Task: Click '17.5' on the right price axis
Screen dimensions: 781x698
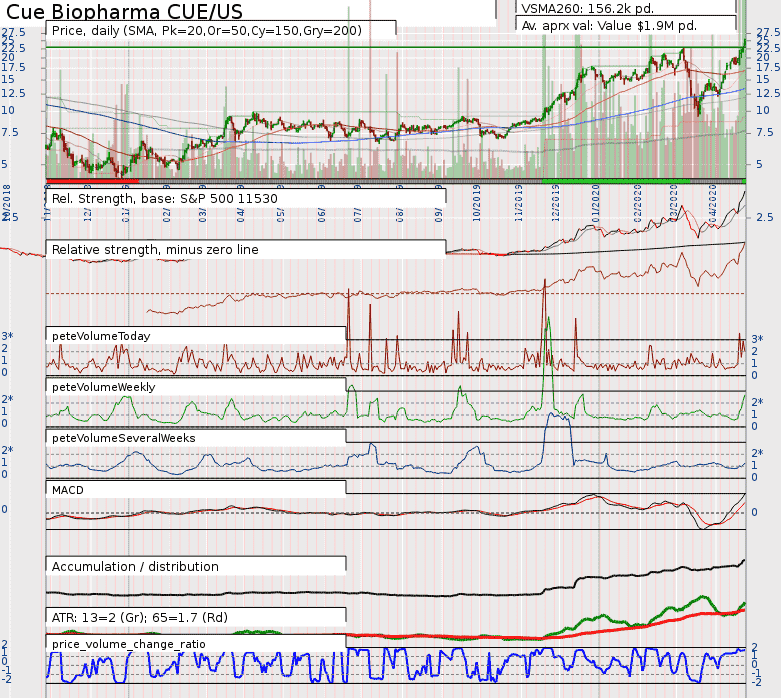Action: (768, 67)
